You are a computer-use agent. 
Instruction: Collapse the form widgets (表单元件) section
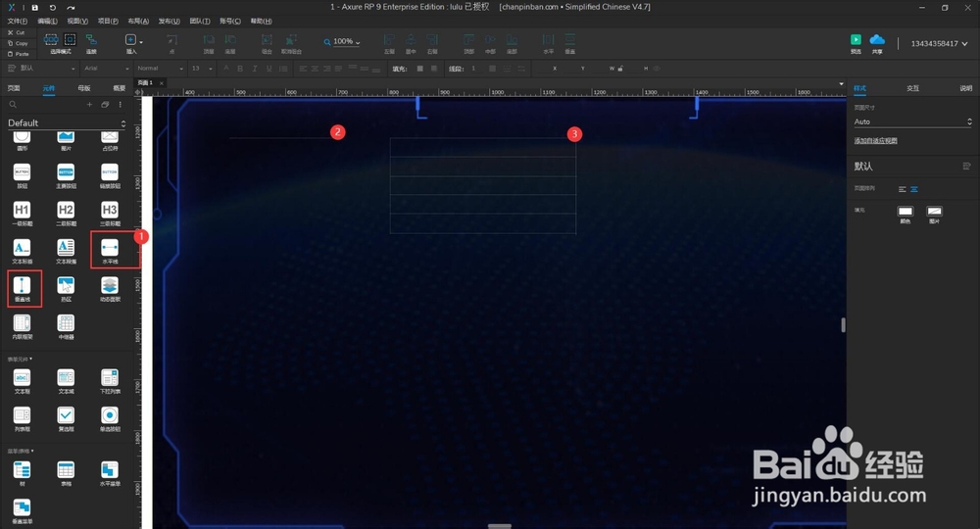click(x=20, y=360)
